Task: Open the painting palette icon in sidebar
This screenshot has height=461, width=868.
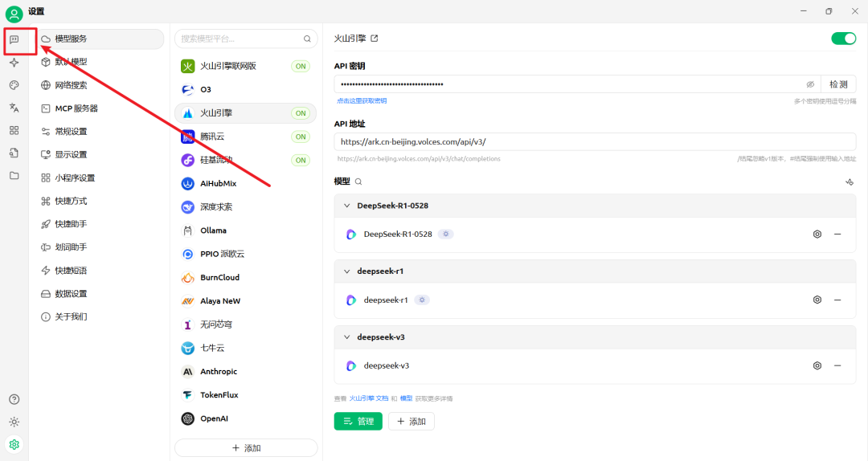Action: 14,85
